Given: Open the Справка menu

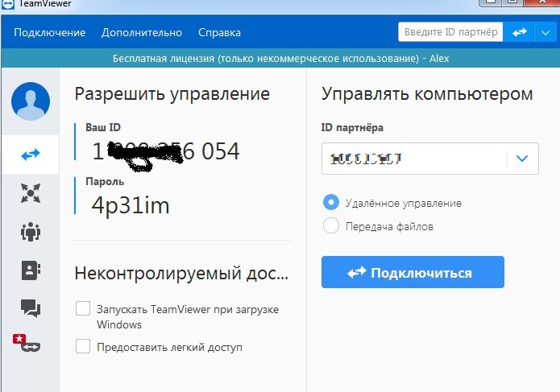Looking at the screenshot, I should tap(219, 32).
